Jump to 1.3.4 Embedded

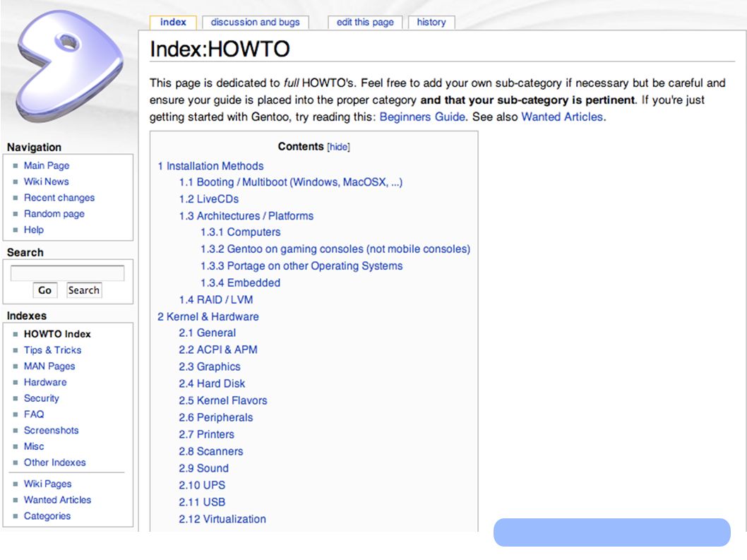point(240,283)
